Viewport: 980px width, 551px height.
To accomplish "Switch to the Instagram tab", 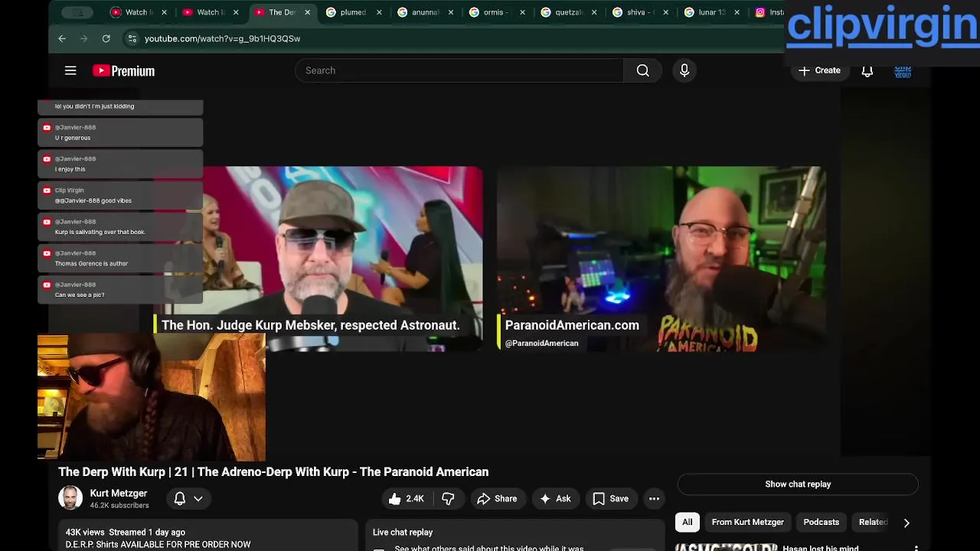I will [769, 12].
